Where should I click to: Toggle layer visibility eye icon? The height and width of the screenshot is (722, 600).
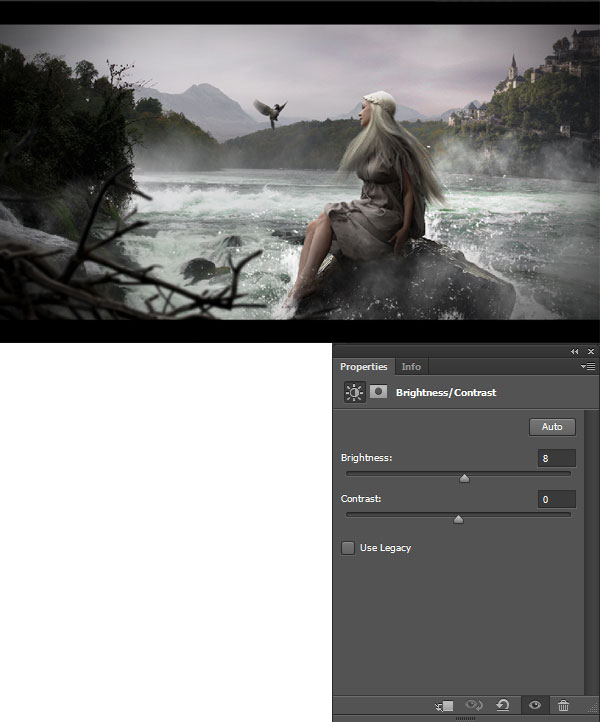535,705
